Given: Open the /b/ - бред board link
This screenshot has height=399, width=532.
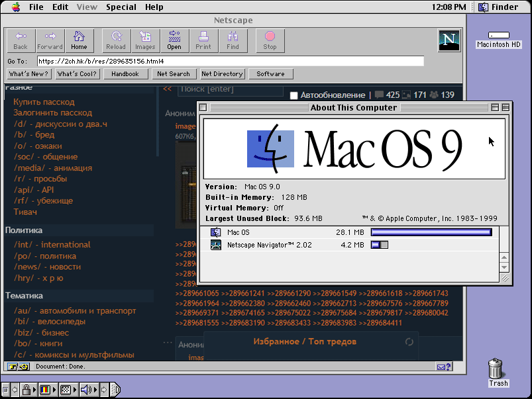Looking at the screenshot, I should click(x=34, y=135).
